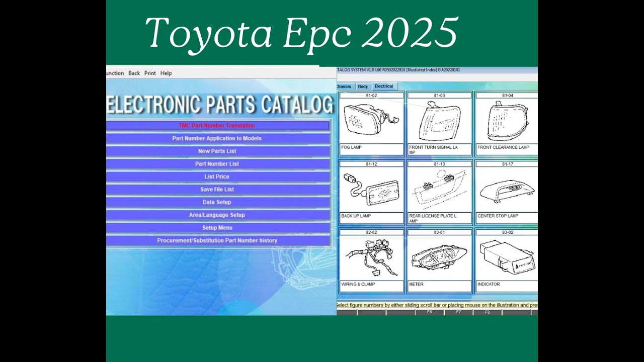This screenshot has width=644, height=362.
Task: Open the Setup Menu
Action: [x=217, y=228]
